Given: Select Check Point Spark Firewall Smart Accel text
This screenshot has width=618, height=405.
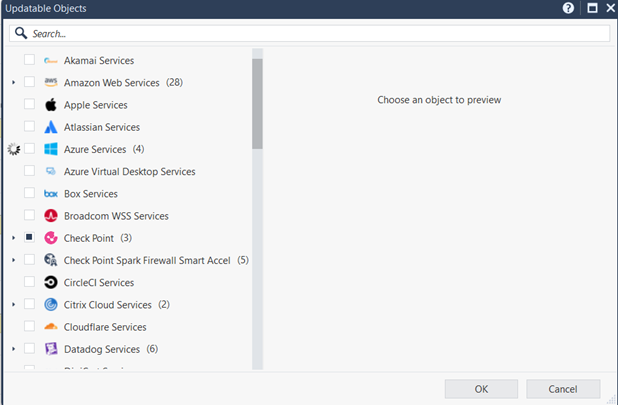Looking at the screenshot, I should pos(147,260).
